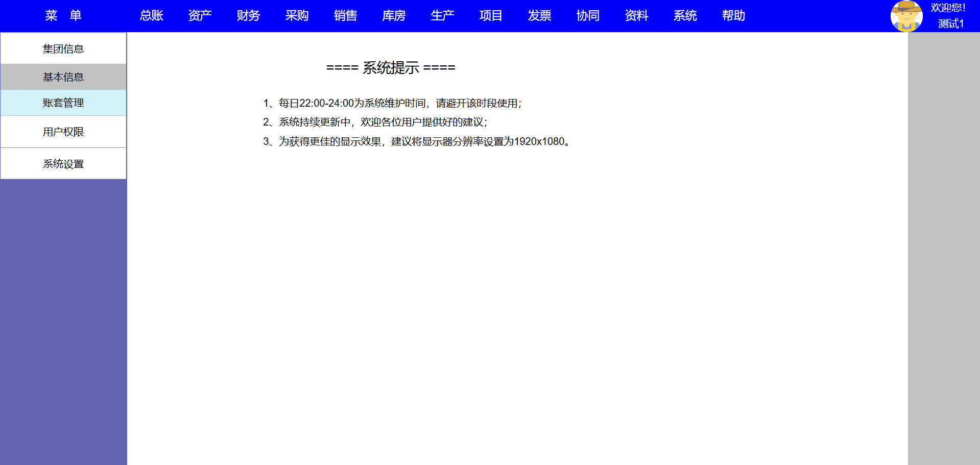Open the 资产 menu
The width and height of the screenshot is (980, 465).
tap(200, 16)
